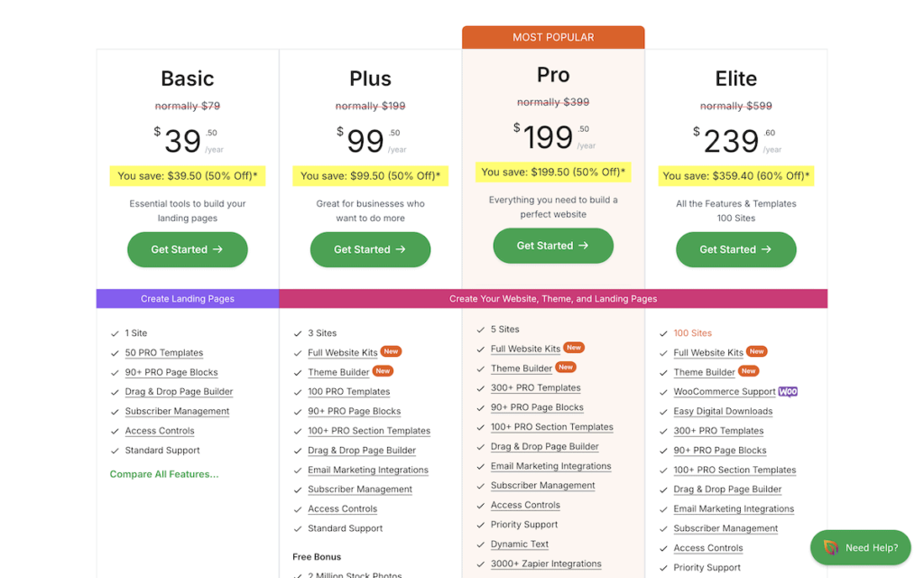
Task: Click the New badge beside Plus Full Website Kits
Action: (x=391, y=351)
